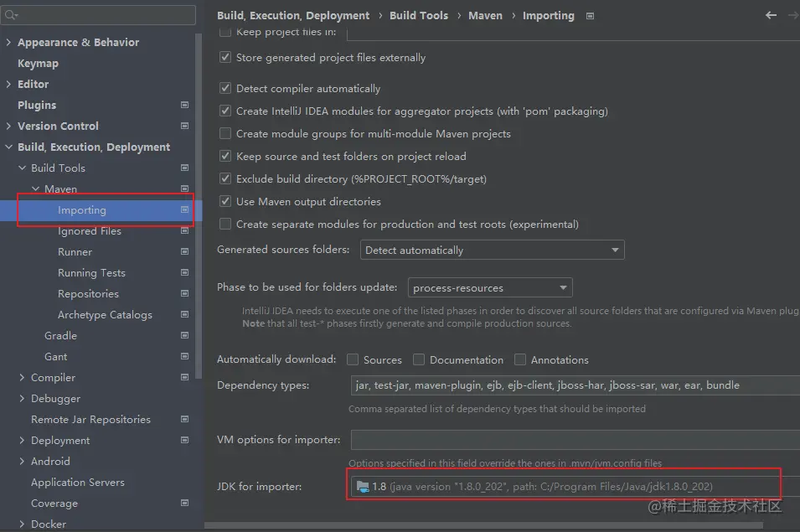800x532 pixels.
Task: Toggle Detect compiler automatically checkbox
Action: 225,88
